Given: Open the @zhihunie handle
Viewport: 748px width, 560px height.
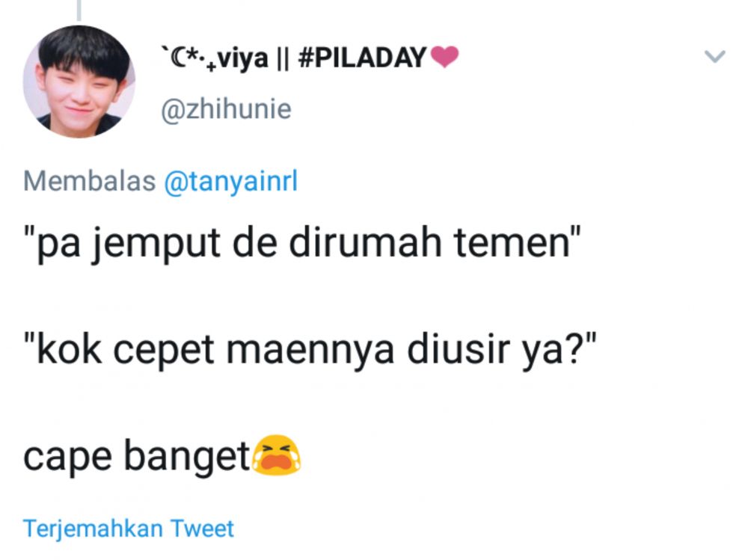Looking at the screenshot, I should [x=226, y=110].
